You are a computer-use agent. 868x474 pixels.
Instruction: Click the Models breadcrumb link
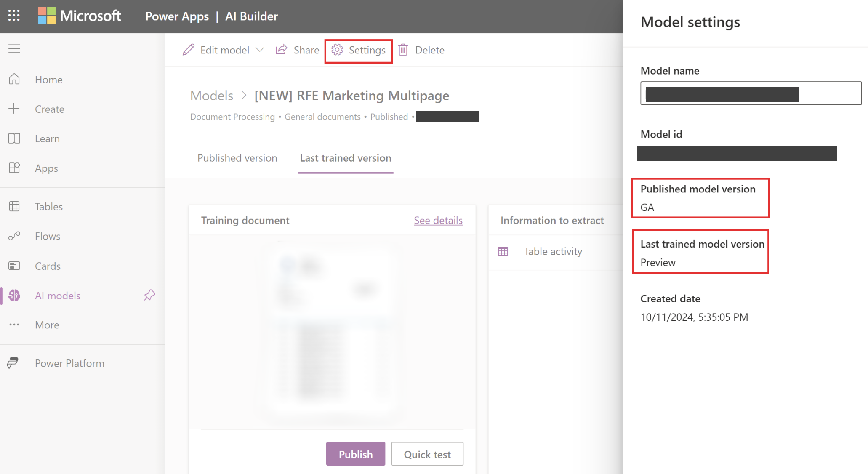pyautogui.click(x=212, y=95)
